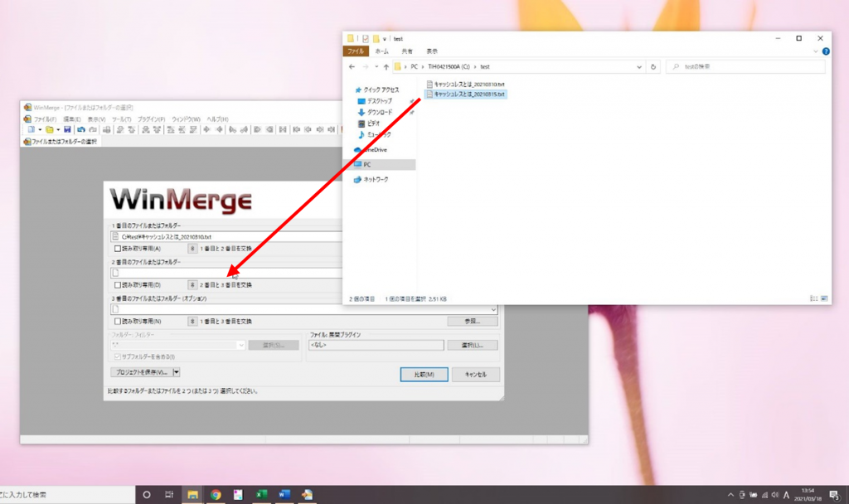Select ビデオ in Explorer sidebar
This screenshot has width=849, height=504.
click(x=369, y=124)
